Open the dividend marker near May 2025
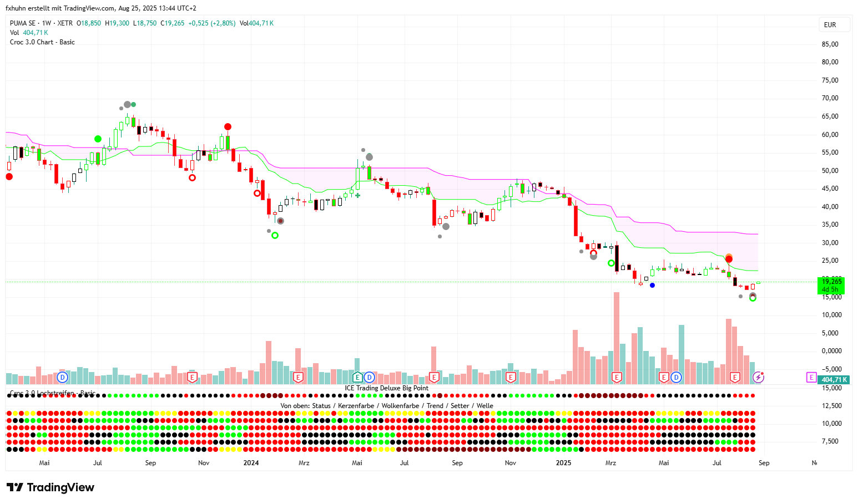Viewport: 858px width, 504px height. [676, 378]
